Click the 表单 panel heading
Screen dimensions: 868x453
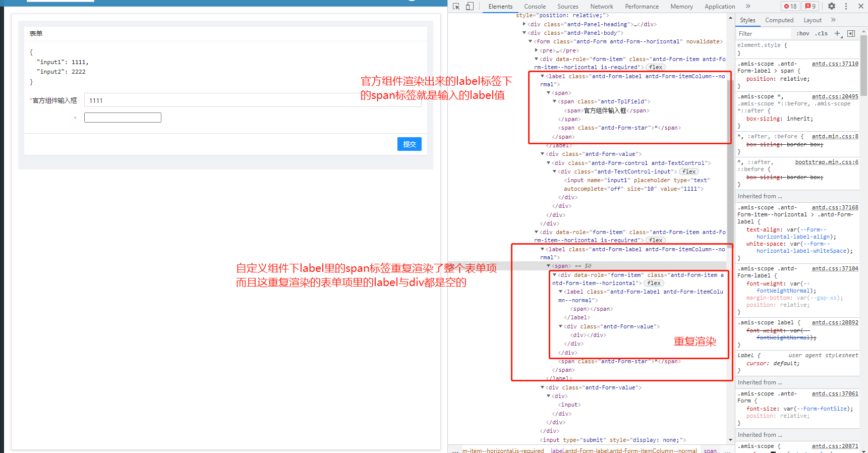pos(36,33)
